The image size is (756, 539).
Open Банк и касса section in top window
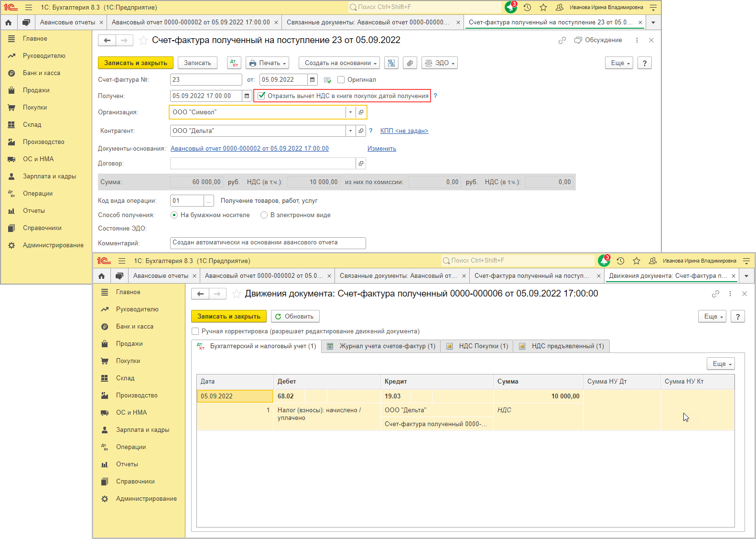tap(42, 73)
